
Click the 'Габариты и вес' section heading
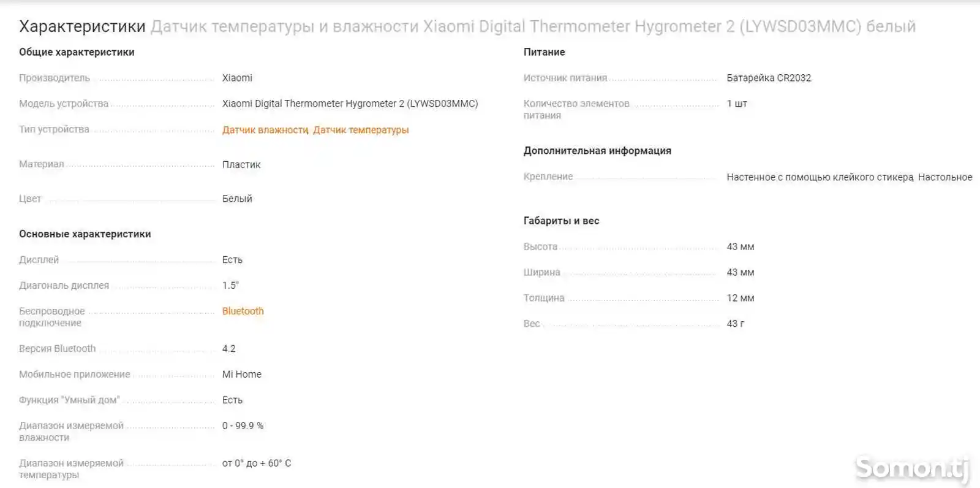562,221
